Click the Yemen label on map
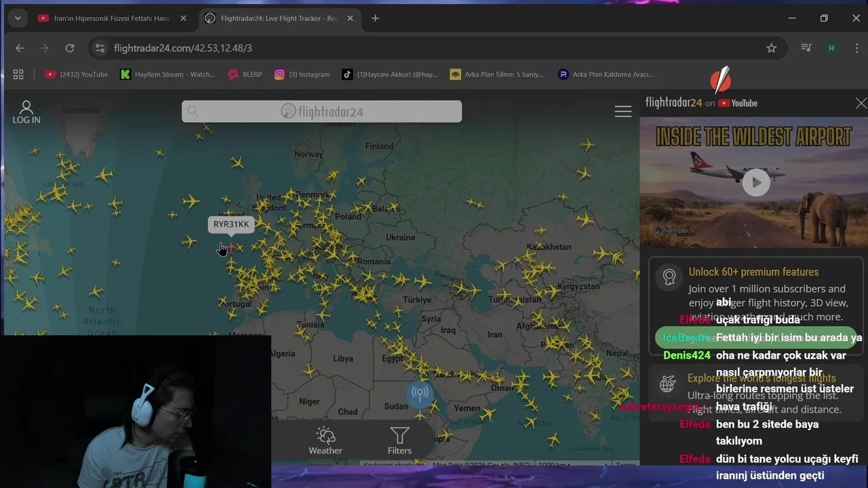The image size is (868, 488). pyautogui.click(x=467, y=409)
